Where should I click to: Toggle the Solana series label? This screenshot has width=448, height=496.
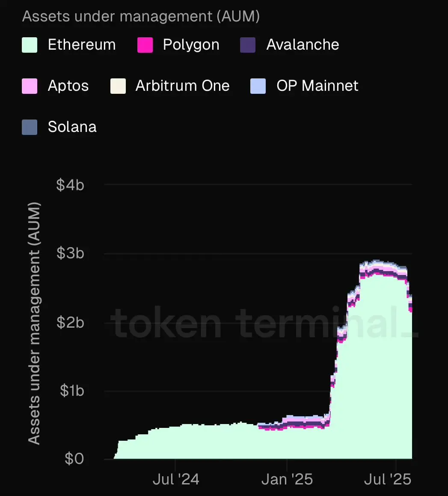tap(72, 127)
